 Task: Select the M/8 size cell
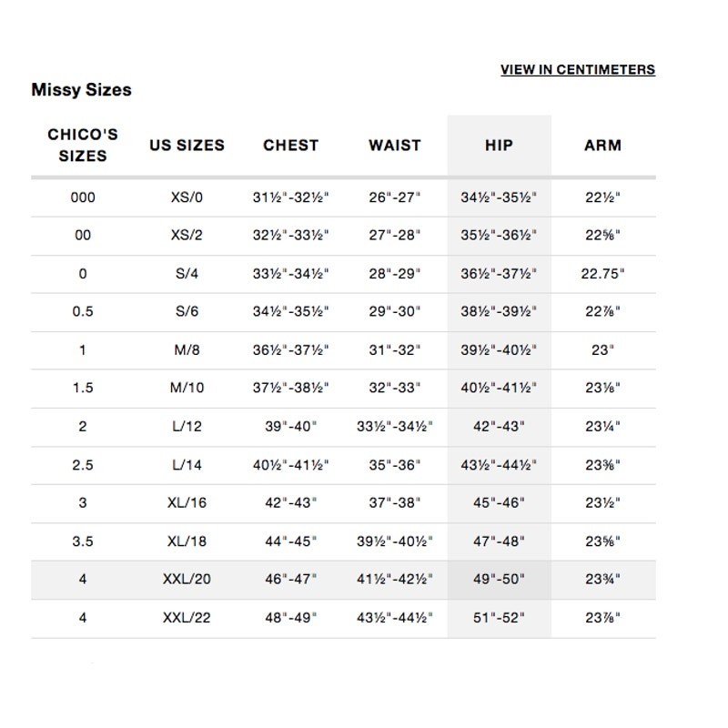[187, 349]
